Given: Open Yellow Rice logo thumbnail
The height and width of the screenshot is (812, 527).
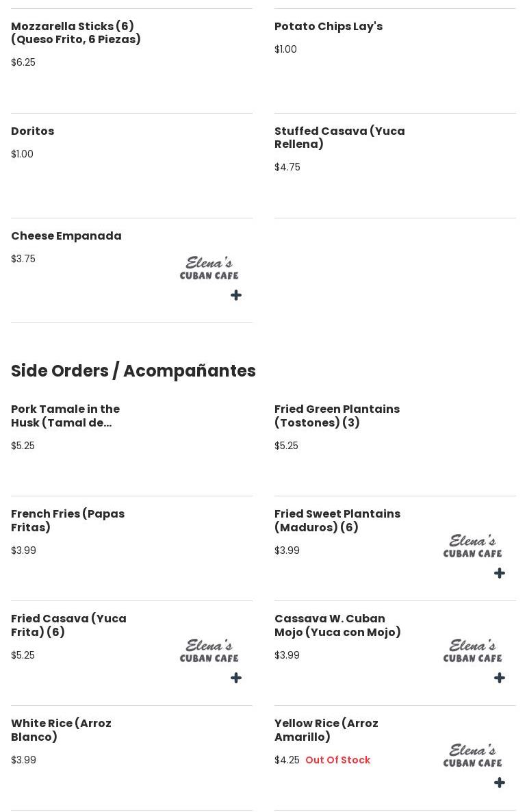Looking at the screenshot, I should point(472,755).
